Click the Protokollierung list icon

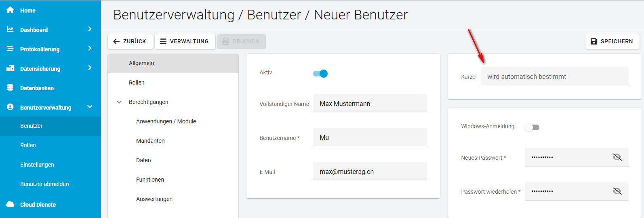coord(10,49)
